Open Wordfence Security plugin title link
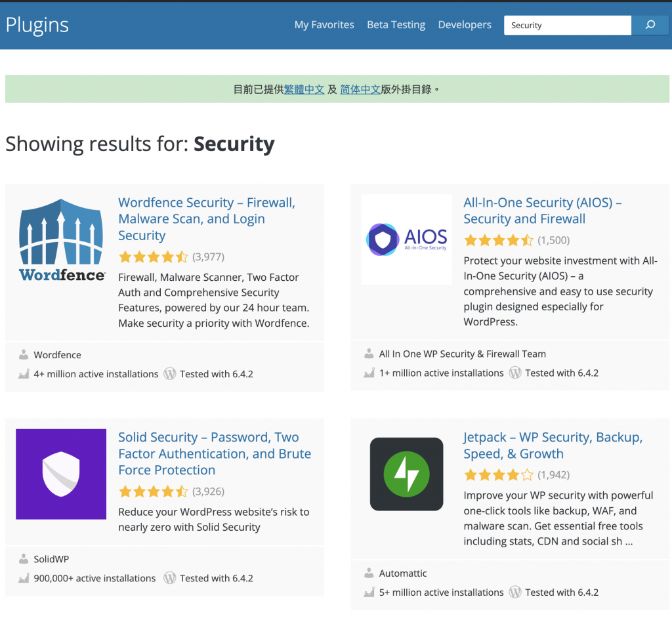This screenshot has height=624, width=672. (x=207, y=219)
